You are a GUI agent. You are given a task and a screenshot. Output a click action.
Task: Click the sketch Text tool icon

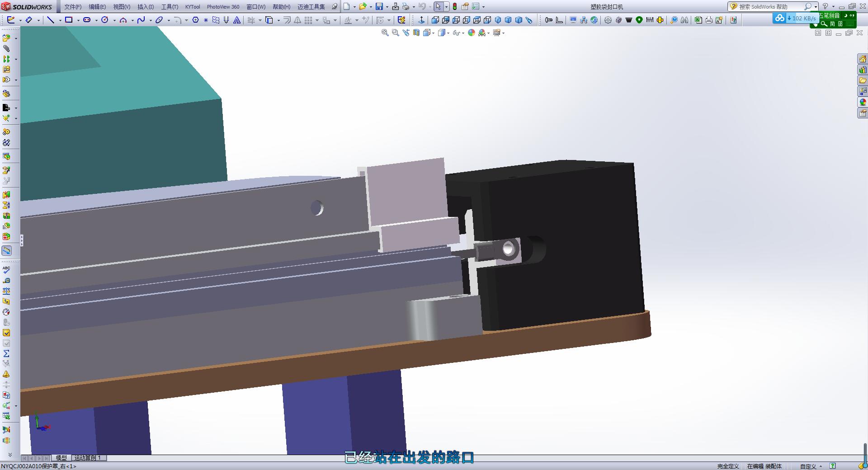(236, 20)
